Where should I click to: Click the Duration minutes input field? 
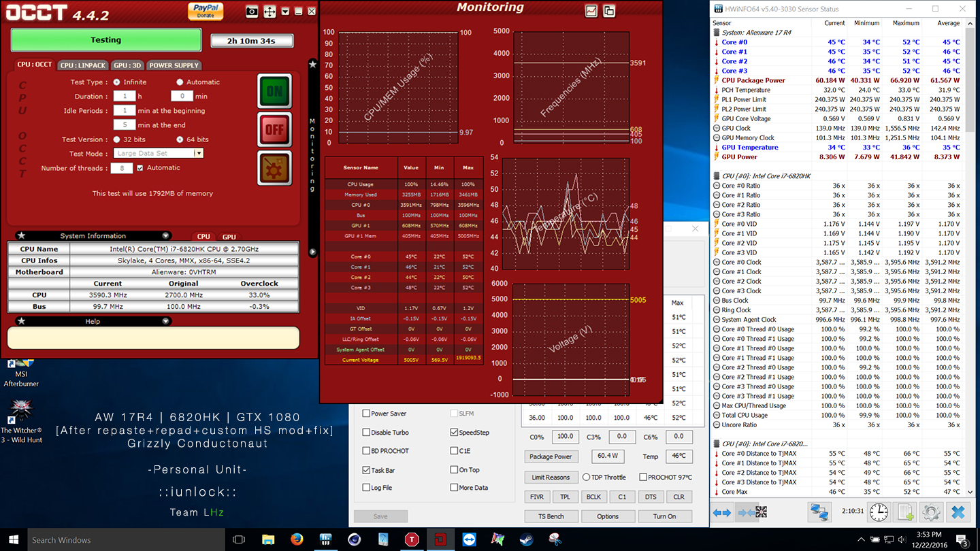pyautogui.click(x=182, y=97)
